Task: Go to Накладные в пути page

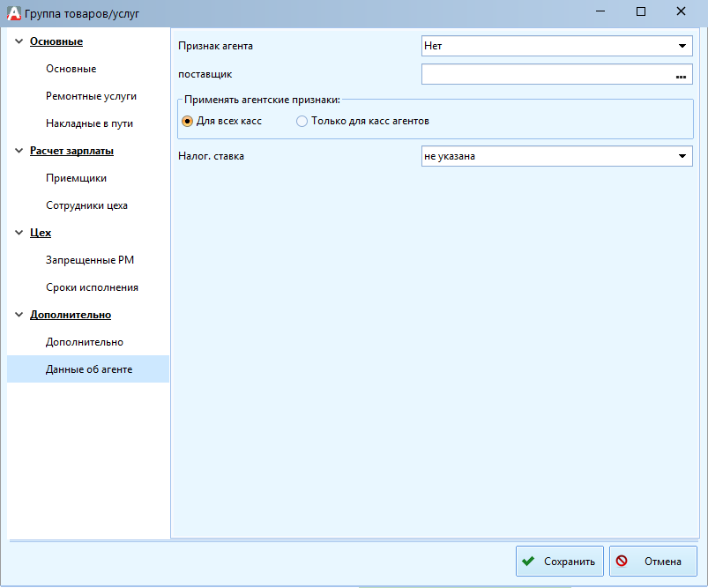Action: pos(89,123)
